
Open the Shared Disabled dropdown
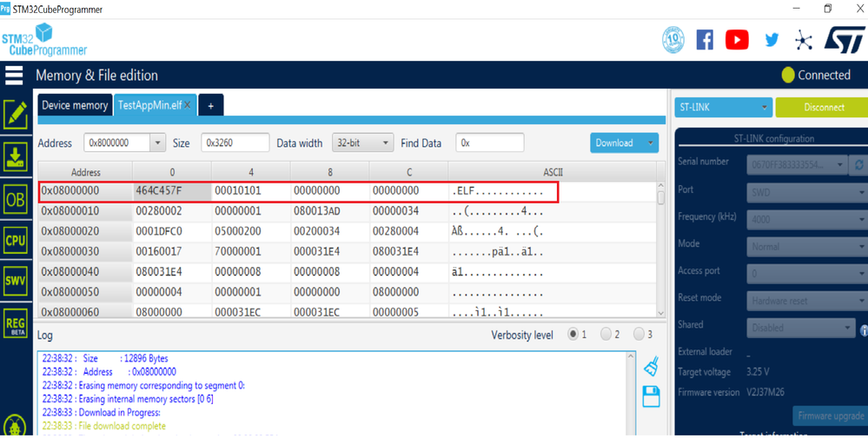[x=801, y=328]
